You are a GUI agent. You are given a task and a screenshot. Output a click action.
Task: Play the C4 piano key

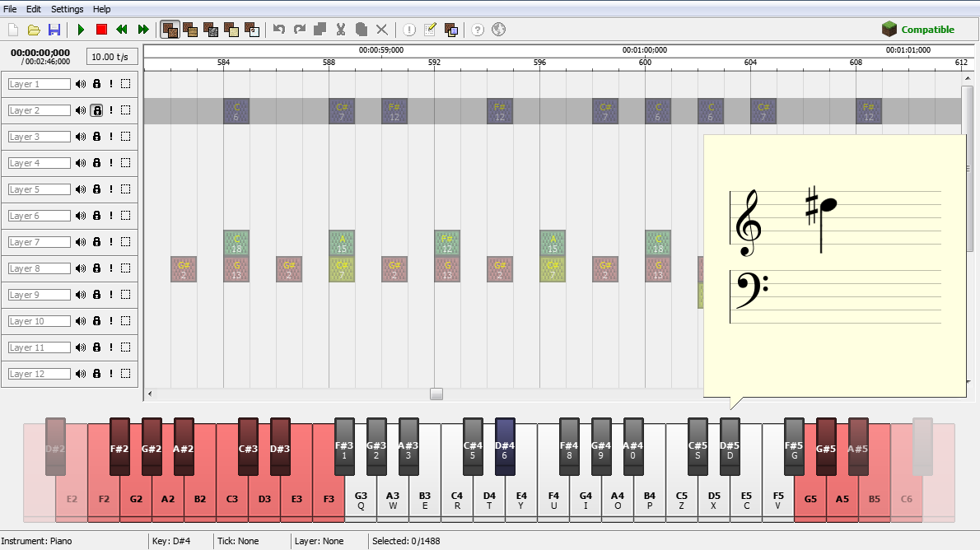(457, 500)
